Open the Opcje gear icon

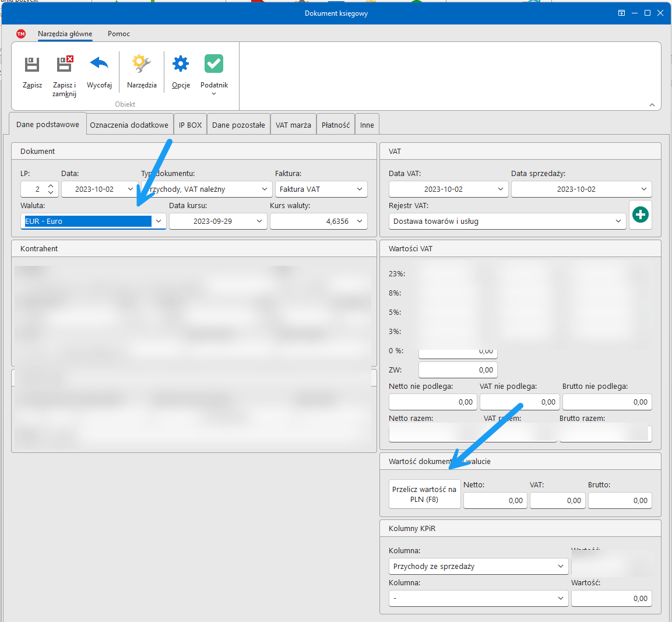(181, 64)
